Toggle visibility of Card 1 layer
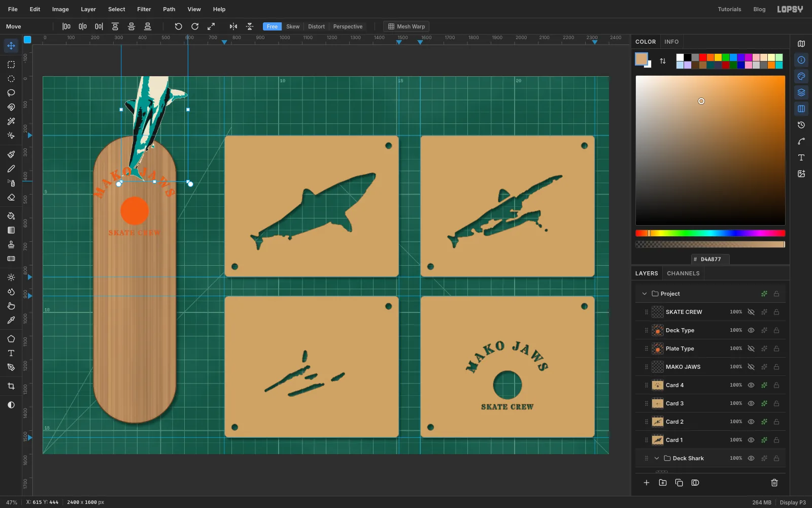812x508 pixels. (751, 440)
